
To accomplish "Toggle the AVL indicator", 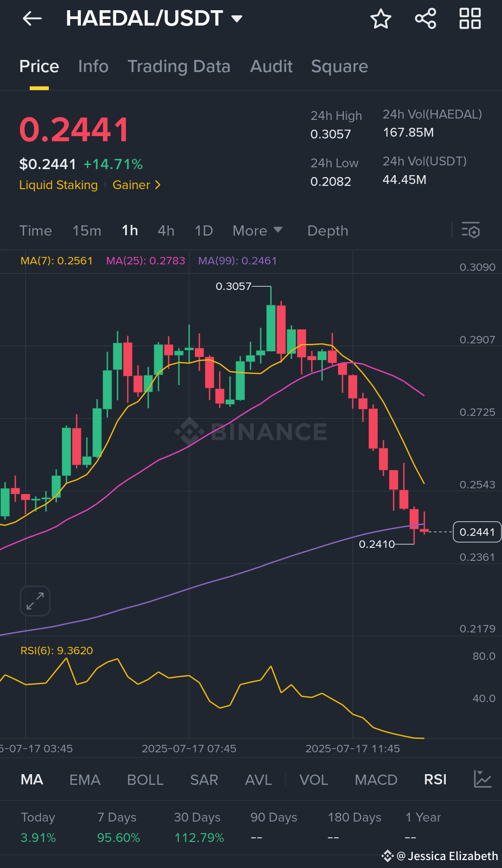I will pos(258,779).
